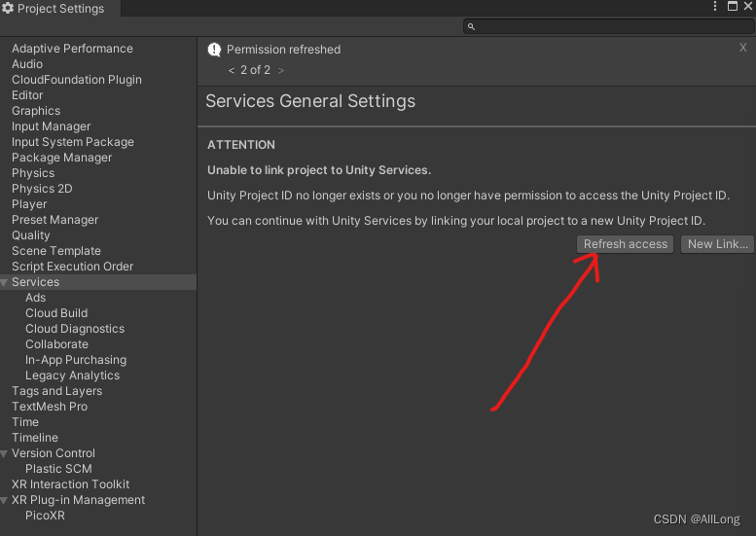
Task: Select CloudFoundation Plugin settings
Action: (x=77, y=80)
